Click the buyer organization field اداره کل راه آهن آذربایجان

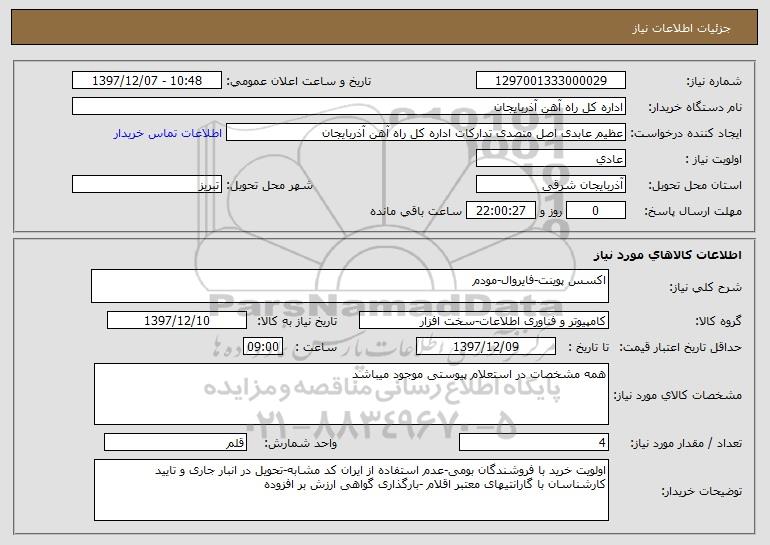pos(349,107)
